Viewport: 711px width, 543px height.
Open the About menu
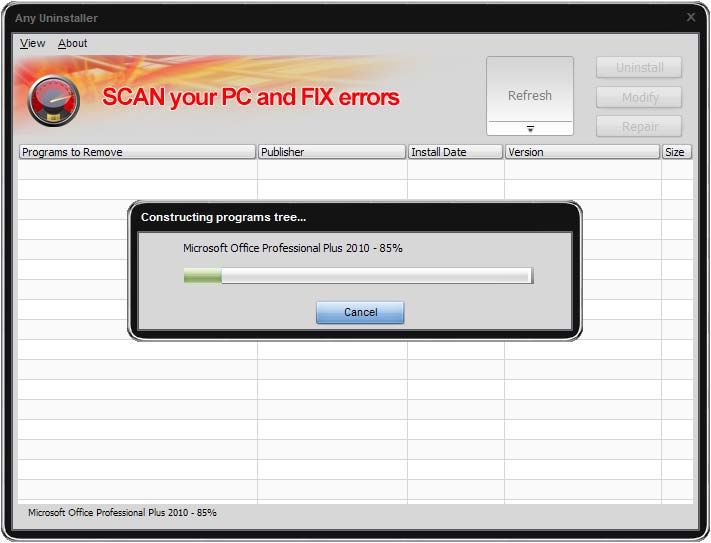[x=73, y=43]
